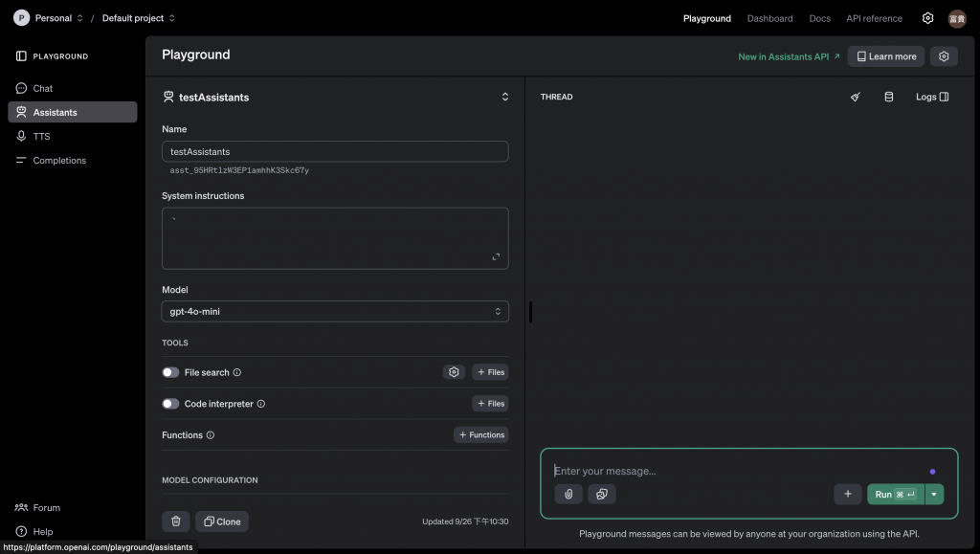Open File search settings gear

454,372
